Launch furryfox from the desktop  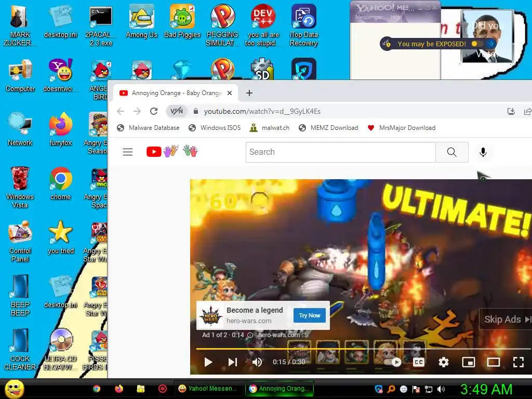click(60, 129)
